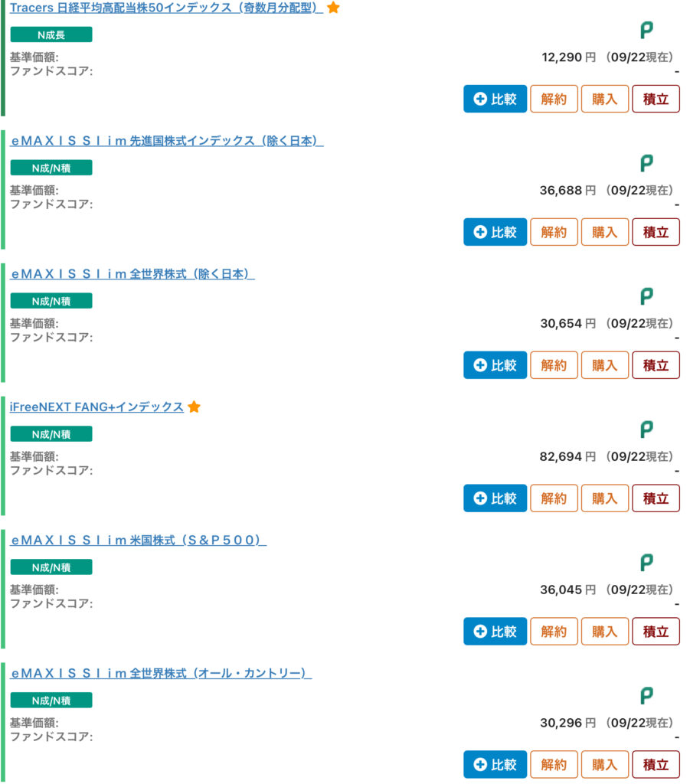Viewport: 690px width, 784px height.
Task: Click N成長 tag under Tracers fund
Action: click(51, 34)
